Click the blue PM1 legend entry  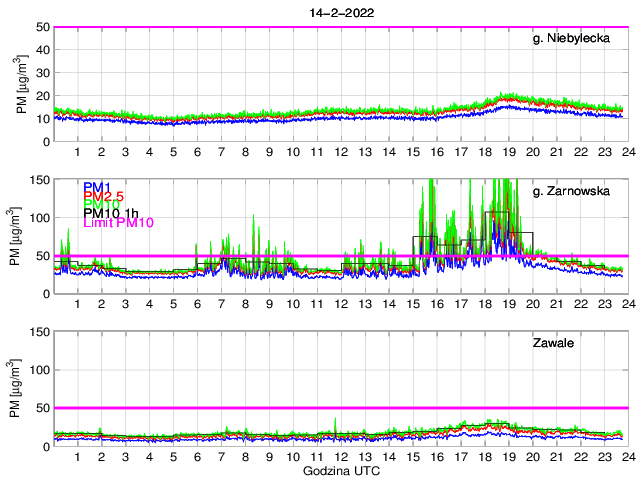97,186
